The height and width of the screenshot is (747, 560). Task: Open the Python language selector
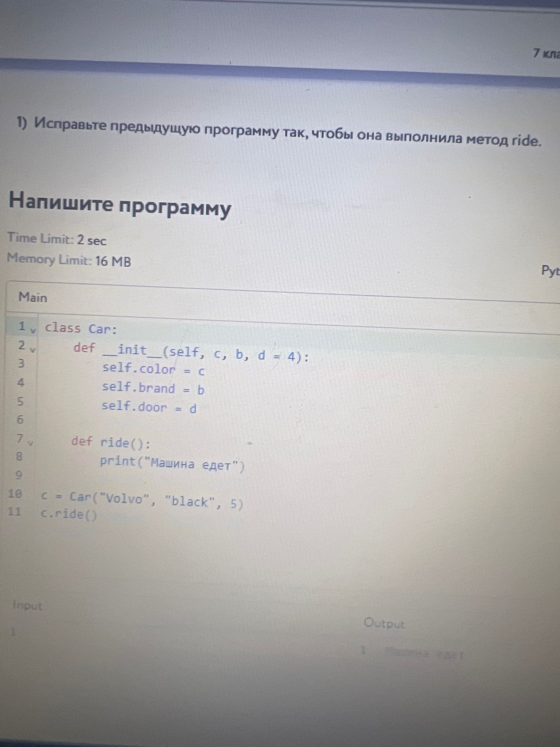pos(550,270)
